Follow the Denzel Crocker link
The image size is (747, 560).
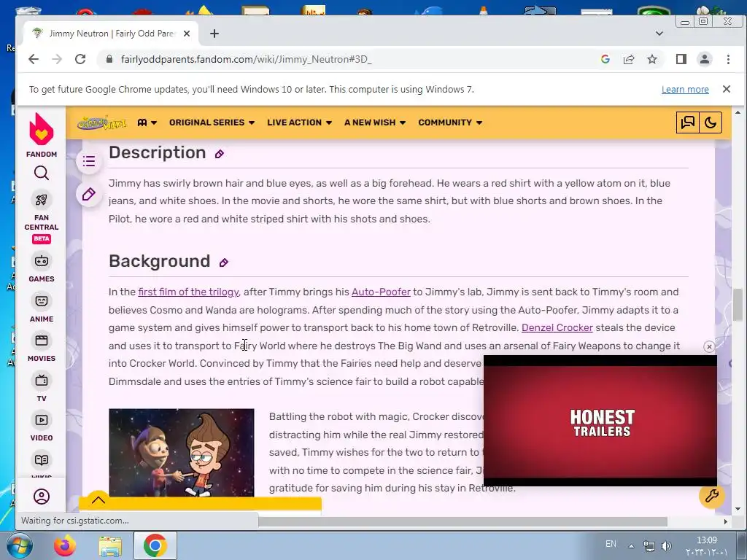pyautogui.click(x=557, y=327)
